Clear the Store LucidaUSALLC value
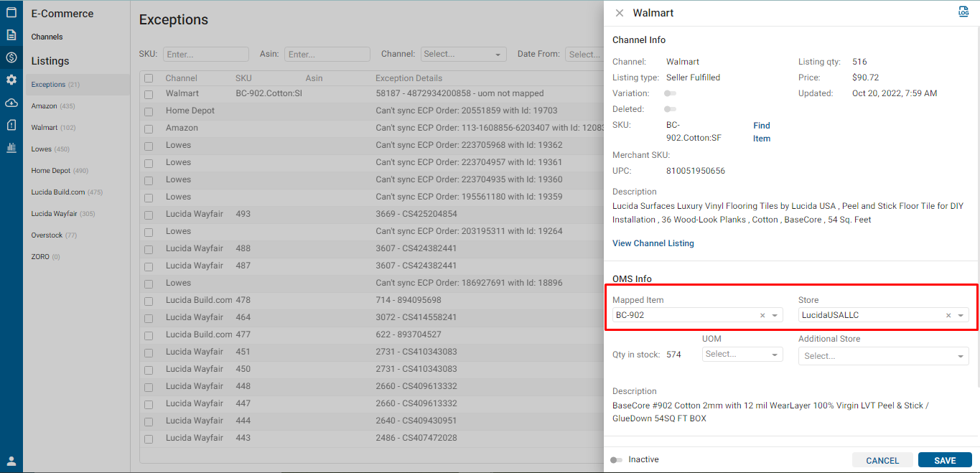This screenshot has height=473, width=980. (x=948, y=315)
